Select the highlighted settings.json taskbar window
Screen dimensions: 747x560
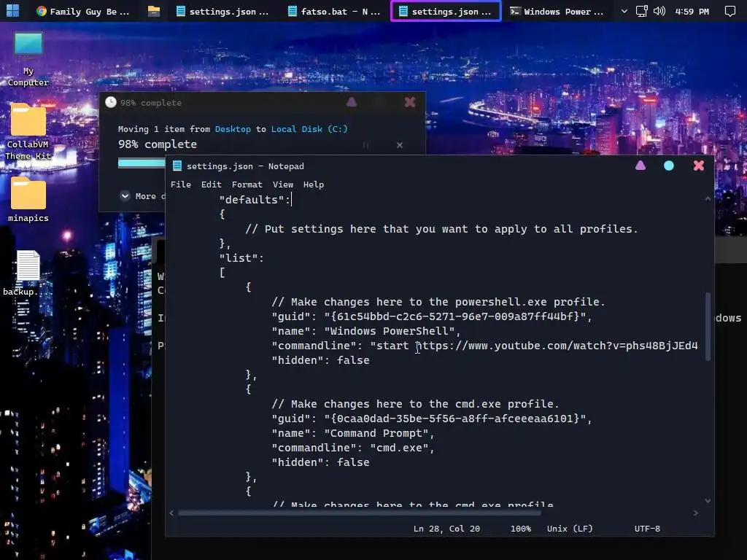(x=446, y=11)
